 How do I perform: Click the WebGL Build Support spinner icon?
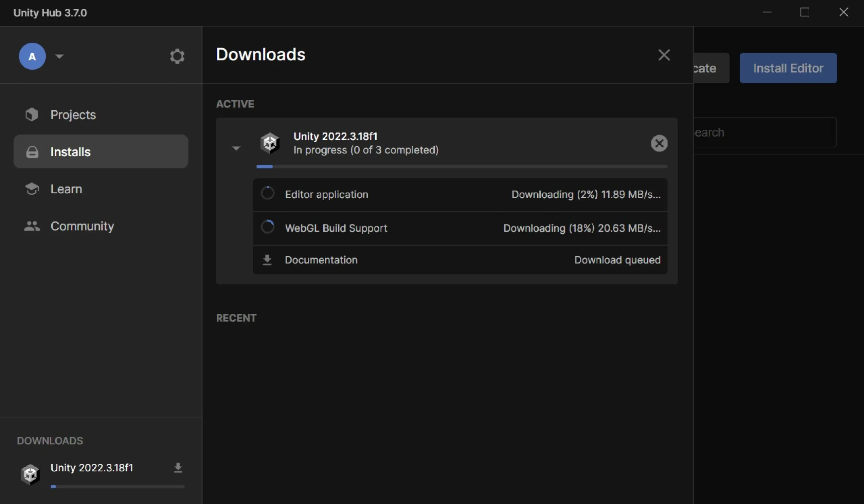point(267,227)
